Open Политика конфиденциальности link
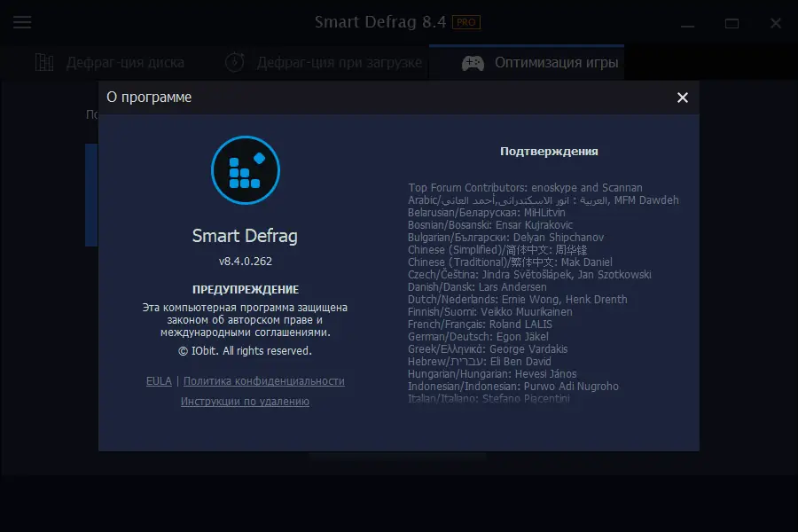Screen dimensions: 798x532 263,380
